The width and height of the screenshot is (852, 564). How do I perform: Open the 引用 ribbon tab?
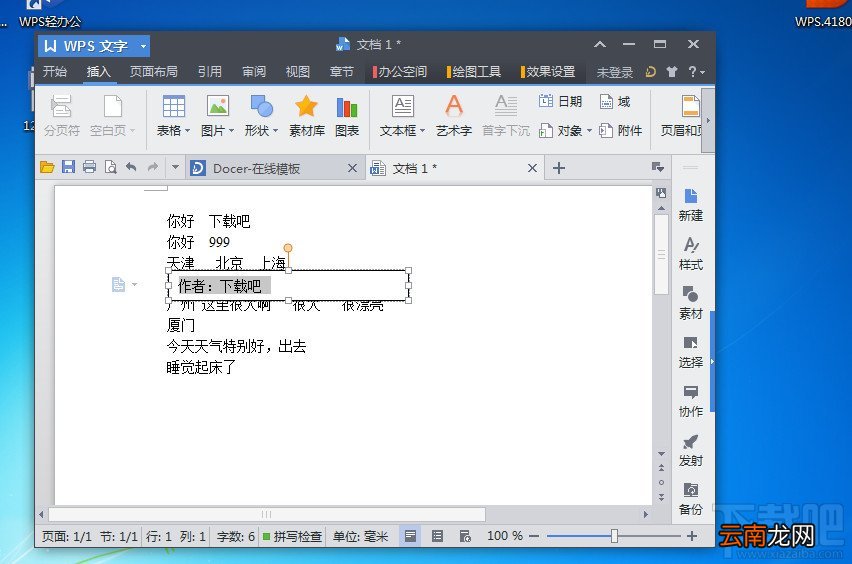209,72
